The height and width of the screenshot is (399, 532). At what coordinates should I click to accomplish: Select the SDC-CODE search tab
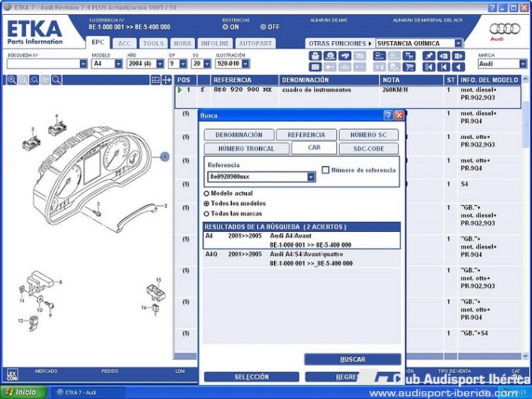pos(368,149)
